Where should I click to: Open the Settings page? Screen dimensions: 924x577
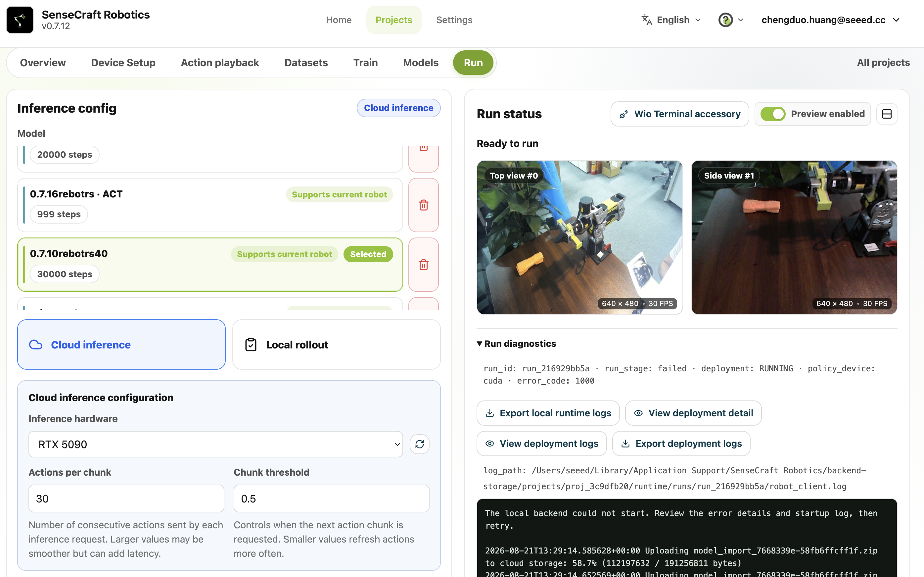454,20
